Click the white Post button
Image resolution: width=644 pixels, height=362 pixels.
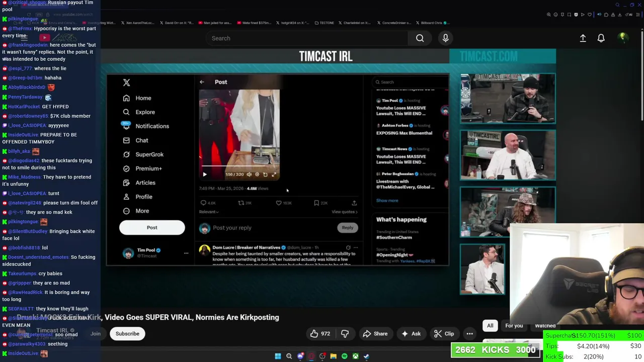152,228
